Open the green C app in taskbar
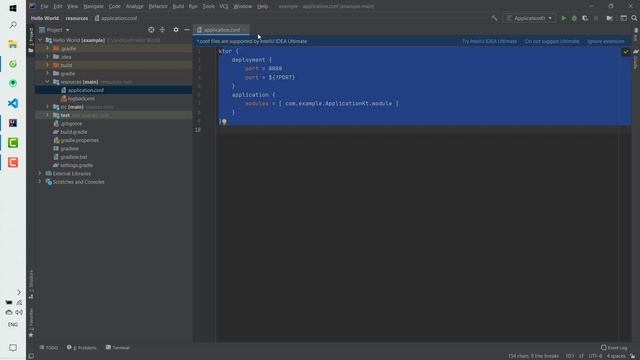640x360 pixels. 13,143
